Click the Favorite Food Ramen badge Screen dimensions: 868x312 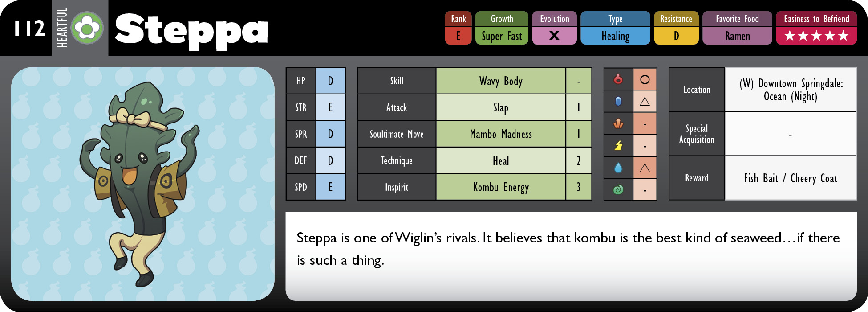(x=737, y=28)
